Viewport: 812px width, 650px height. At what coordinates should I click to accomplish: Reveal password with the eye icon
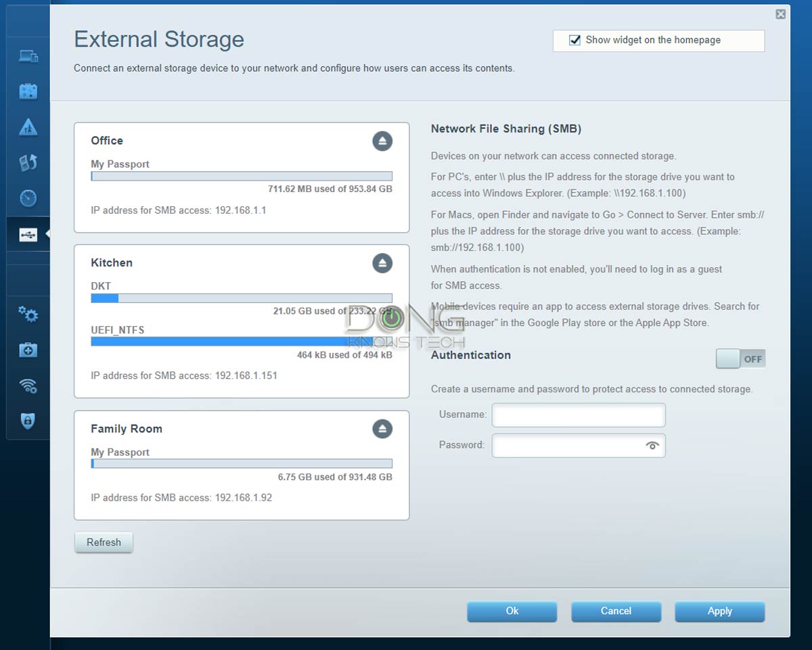click(652, 446)
